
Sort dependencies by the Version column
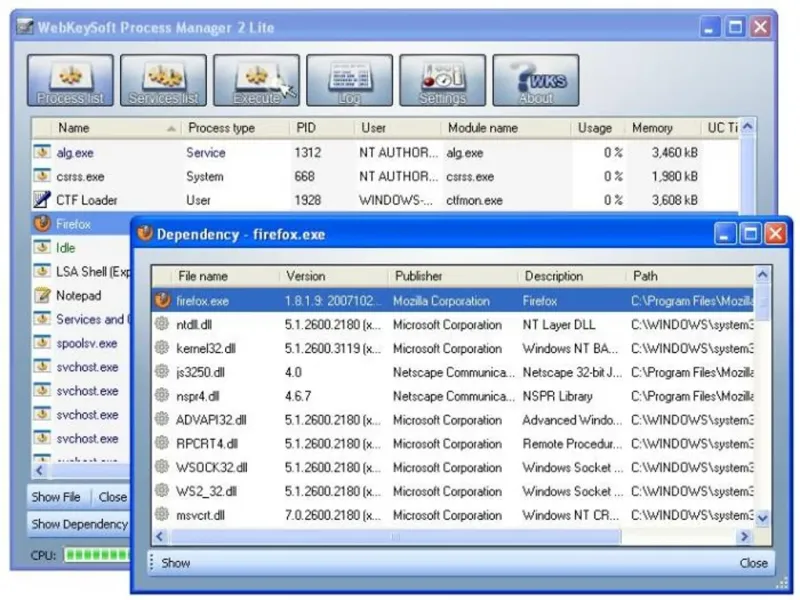(334, 276)
